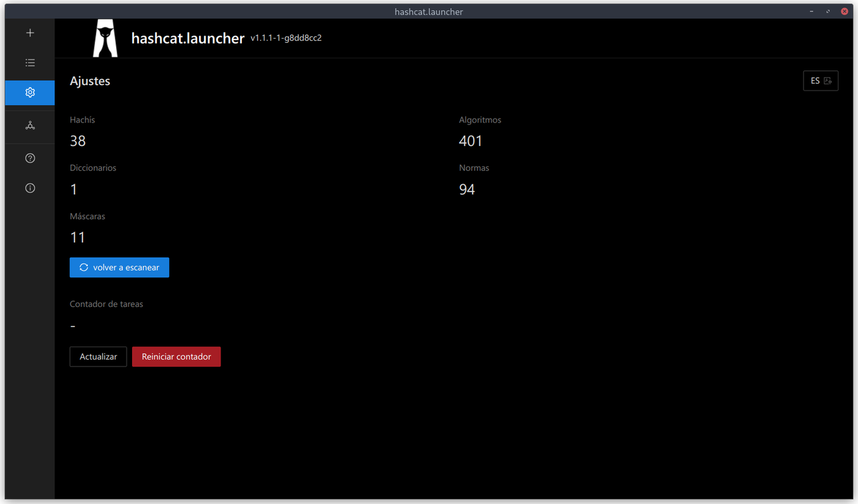Close the hashcat.launcher window

click(845, 11)
